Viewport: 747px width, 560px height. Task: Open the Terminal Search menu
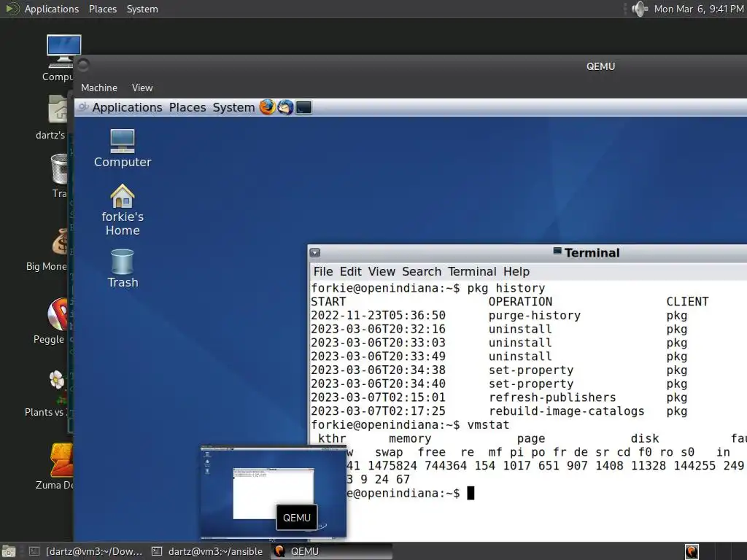(422, 271)
